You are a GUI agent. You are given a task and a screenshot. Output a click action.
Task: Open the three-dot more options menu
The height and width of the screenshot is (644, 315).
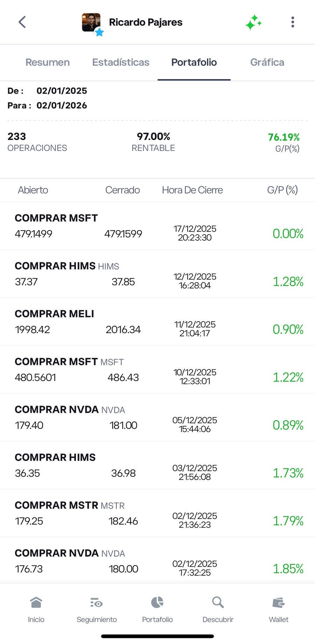pyautogui.click(x=293, y=22)
